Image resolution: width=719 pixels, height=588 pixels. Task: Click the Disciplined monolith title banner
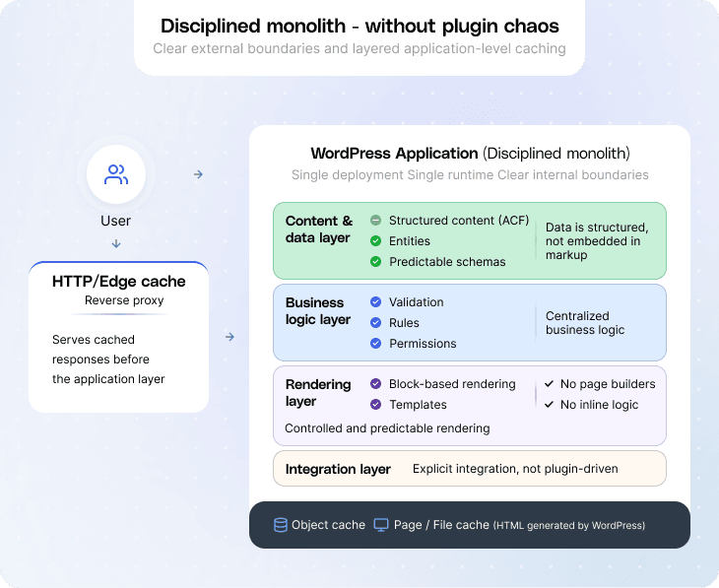point(359,27)
